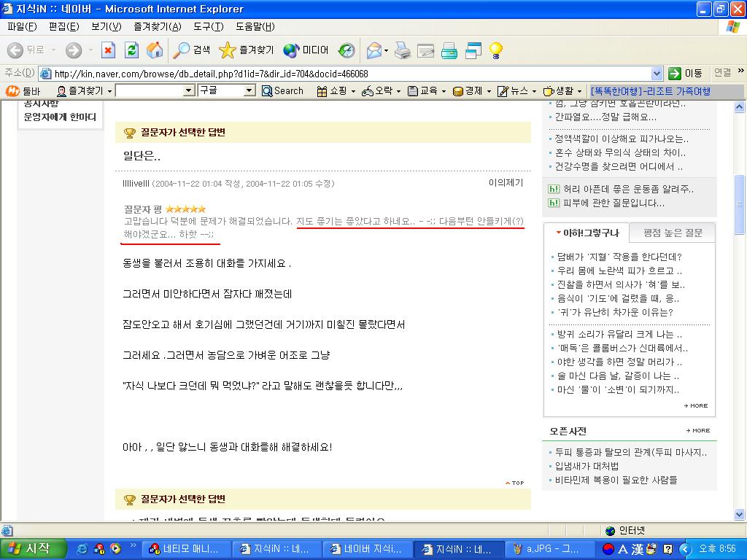Refresh the page with the Refresh icon
This screenshot has height=560, width=747.
pyautogui.click(x=131, y=50)
